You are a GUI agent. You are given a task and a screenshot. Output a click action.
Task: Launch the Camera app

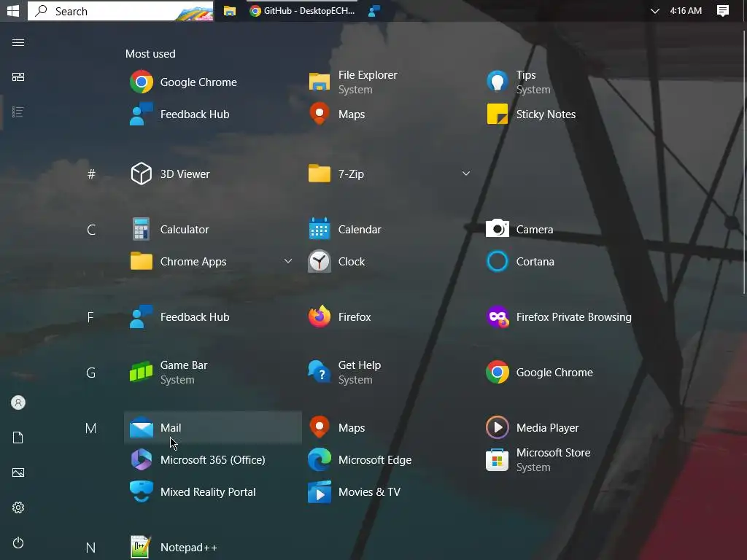click(568, 230)
